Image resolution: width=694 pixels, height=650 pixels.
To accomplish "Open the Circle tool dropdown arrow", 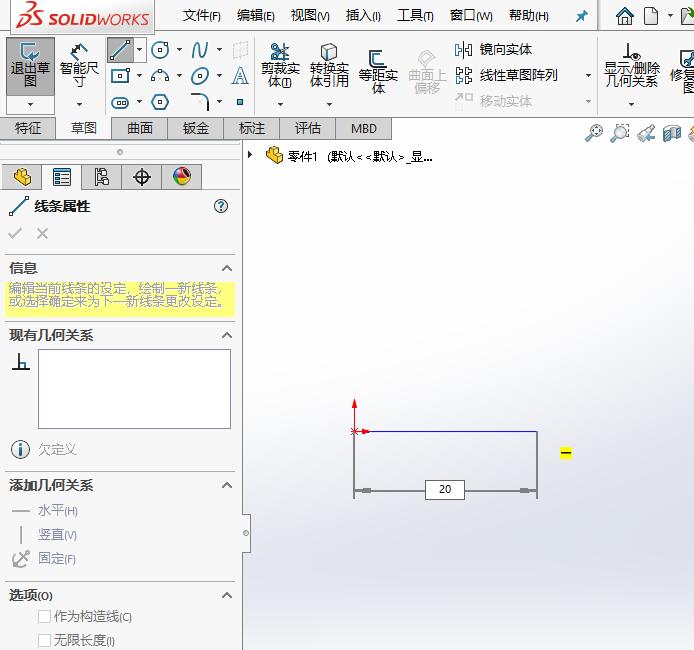I will [179, 50].
